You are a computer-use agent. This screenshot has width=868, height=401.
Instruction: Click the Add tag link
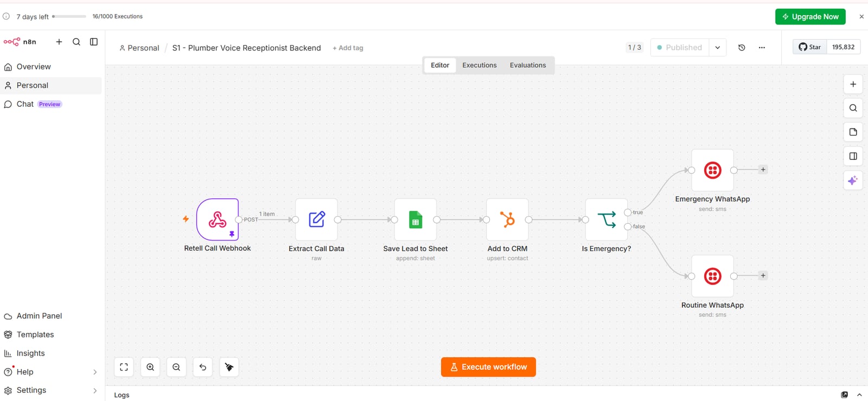[x=348, y=48]
